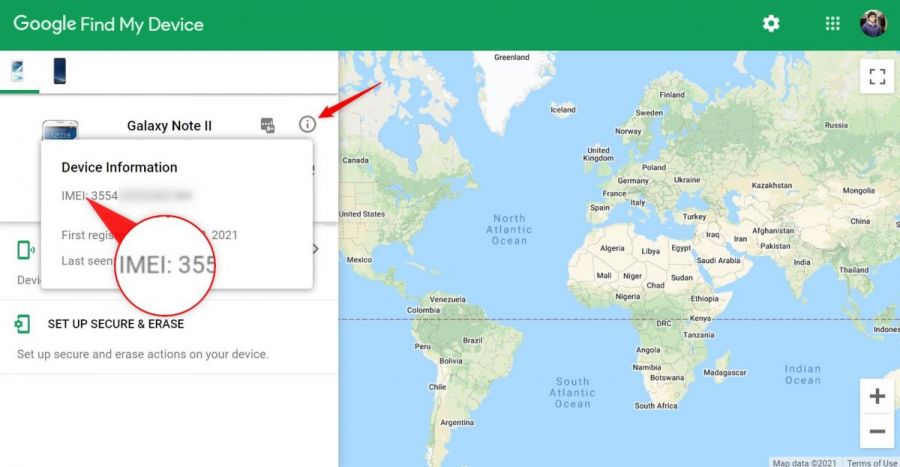The image size is (900, 467).
Task: Click the Indian Ocean label
Action: [802, 374]
